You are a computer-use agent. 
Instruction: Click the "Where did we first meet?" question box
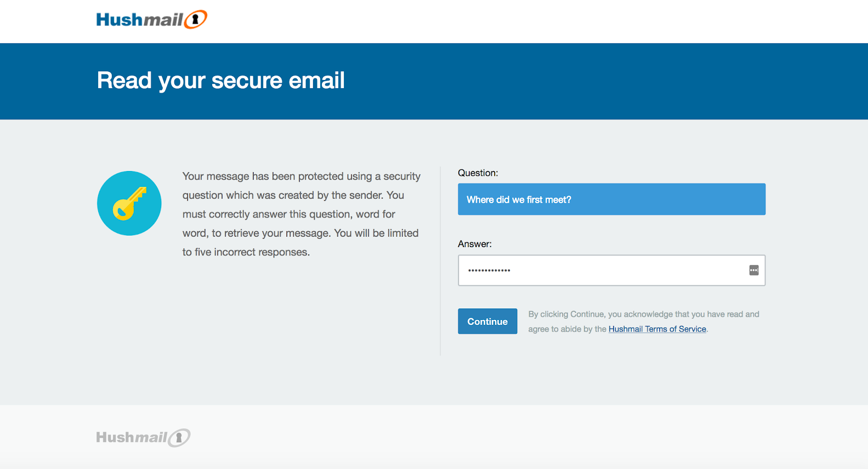pos(611,199)
